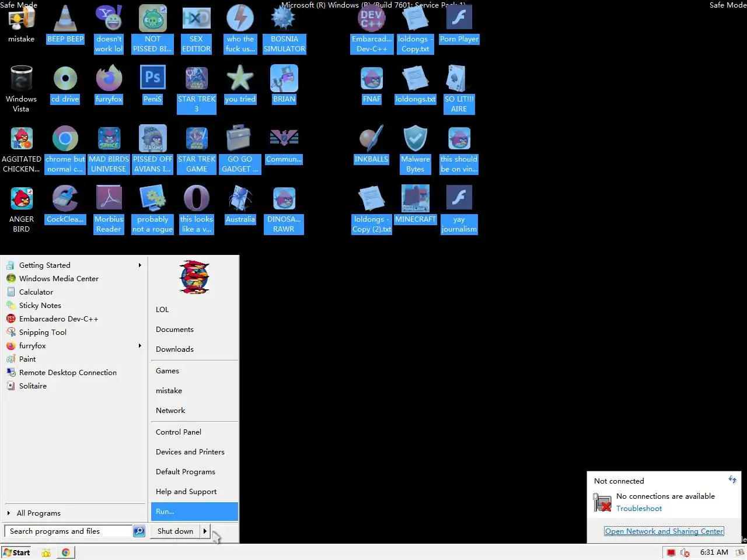
Task: Click the taskbar clock showing 6:31 AM
Action: click(714, 552)
